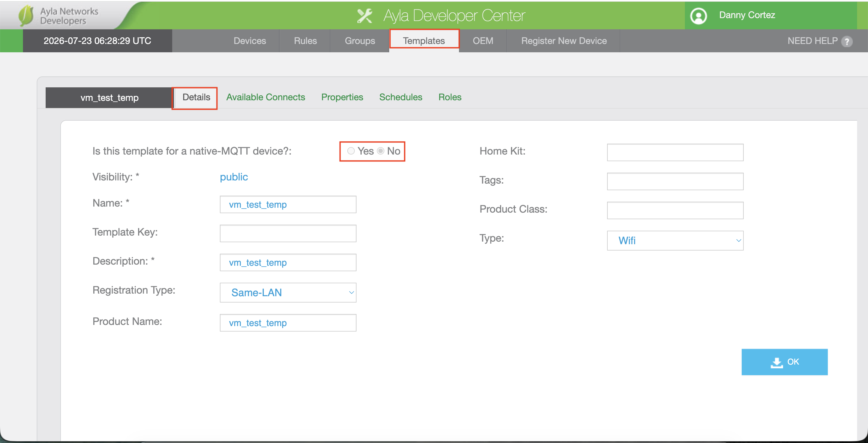Click the Name input field

pos(288,204)
